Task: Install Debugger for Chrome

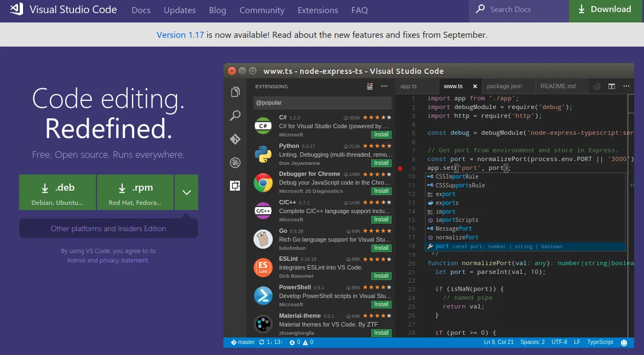Action: [381, 191]
